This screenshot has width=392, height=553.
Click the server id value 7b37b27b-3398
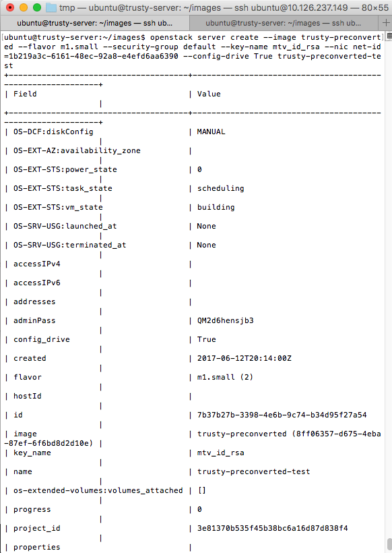[x=282, y=415]
